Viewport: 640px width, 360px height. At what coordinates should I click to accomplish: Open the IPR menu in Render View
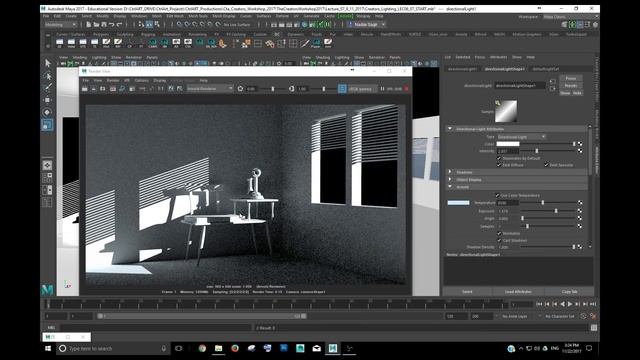pyautogui.click(x=127, y=81)
